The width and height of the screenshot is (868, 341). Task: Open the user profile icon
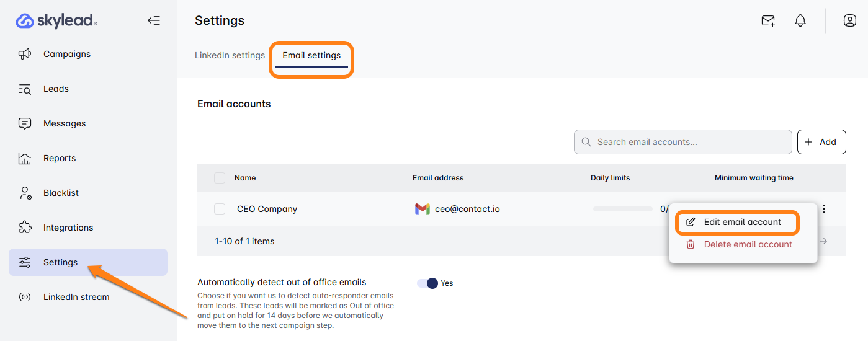tap(849, 21)
